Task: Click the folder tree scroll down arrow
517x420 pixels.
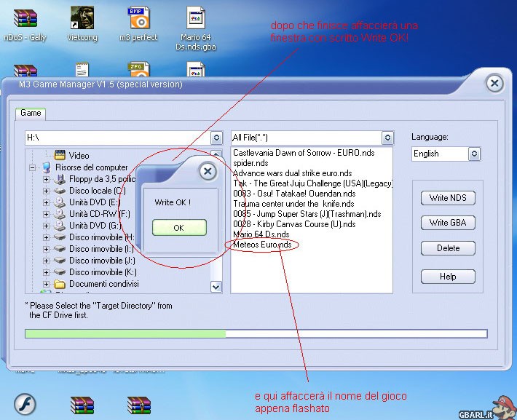Action: coord(216,287)
